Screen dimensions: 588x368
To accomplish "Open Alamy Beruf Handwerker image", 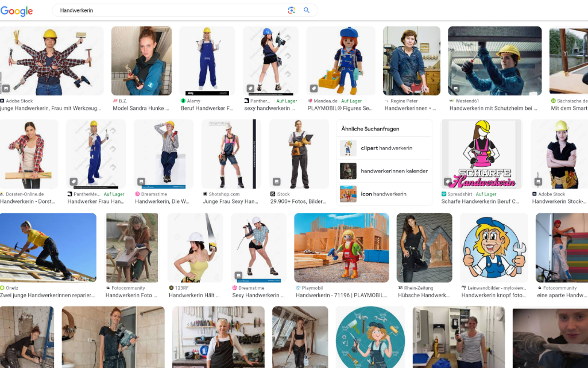I will pos(207,61).
